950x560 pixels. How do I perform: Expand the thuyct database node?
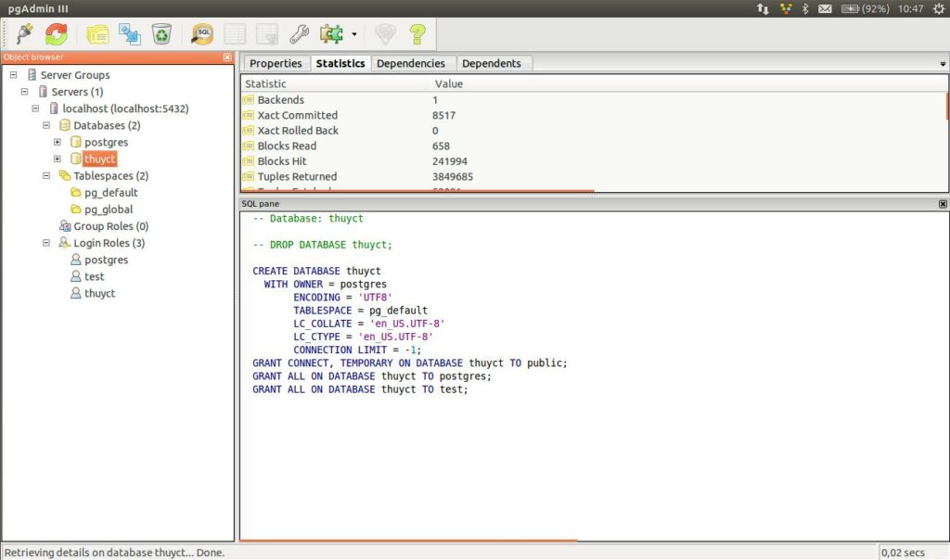tap(57, 159)
